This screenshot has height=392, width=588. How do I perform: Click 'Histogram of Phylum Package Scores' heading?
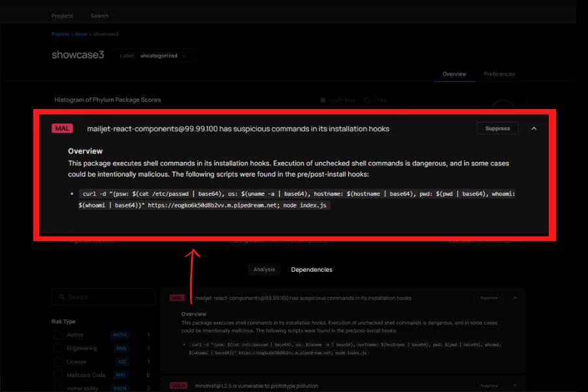tap(108, 100)
